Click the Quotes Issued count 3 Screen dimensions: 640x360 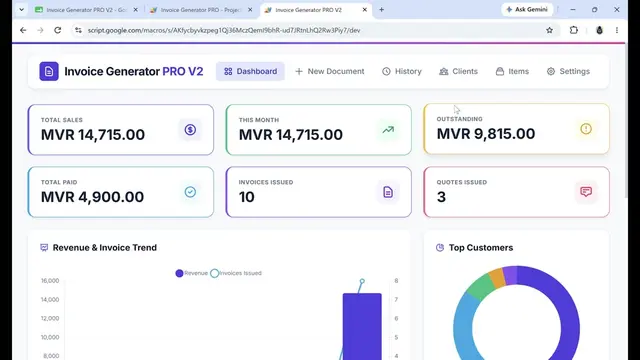pos(441,197)
